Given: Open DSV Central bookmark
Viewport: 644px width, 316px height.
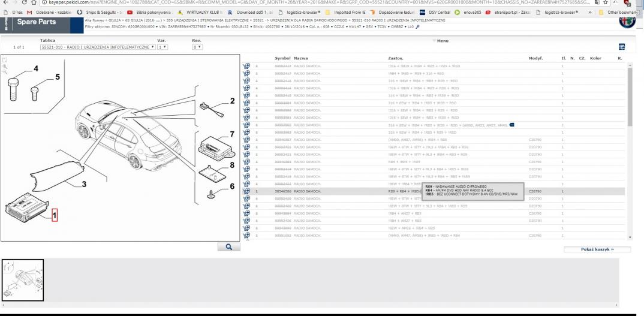Looking at the screenshot, I should (x=438, y=12).
